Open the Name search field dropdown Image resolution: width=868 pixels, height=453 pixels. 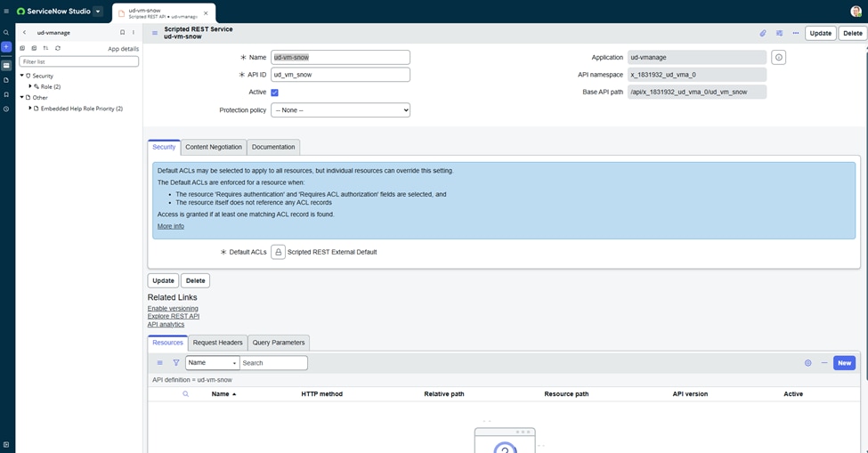212,363
